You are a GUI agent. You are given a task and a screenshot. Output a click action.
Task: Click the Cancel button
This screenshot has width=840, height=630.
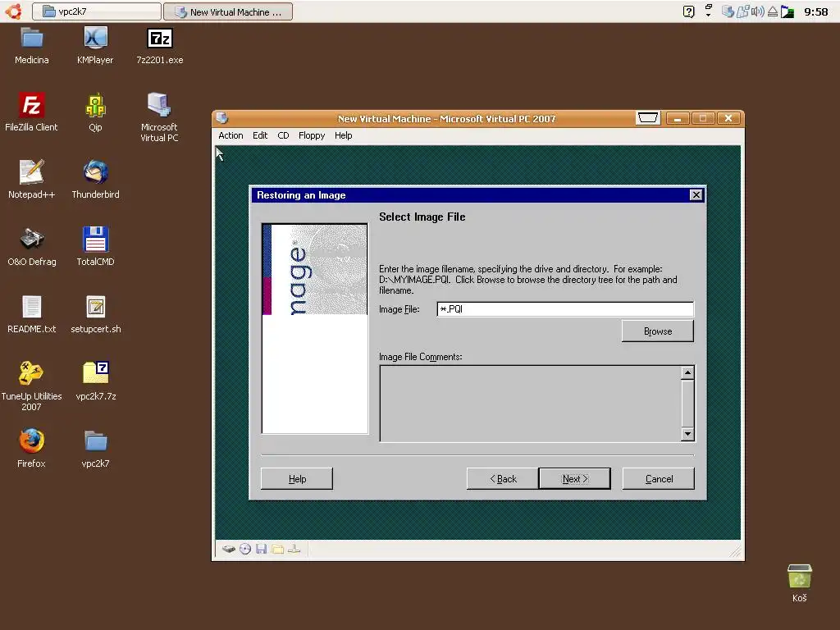coord(659,478)
